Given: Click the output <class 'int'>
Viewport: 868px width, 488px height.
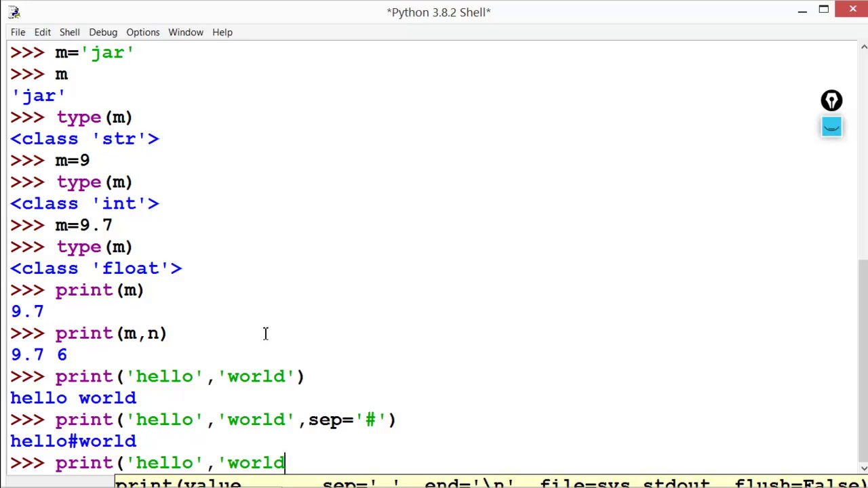Looking at the screenshot, I should coord(85,204).
